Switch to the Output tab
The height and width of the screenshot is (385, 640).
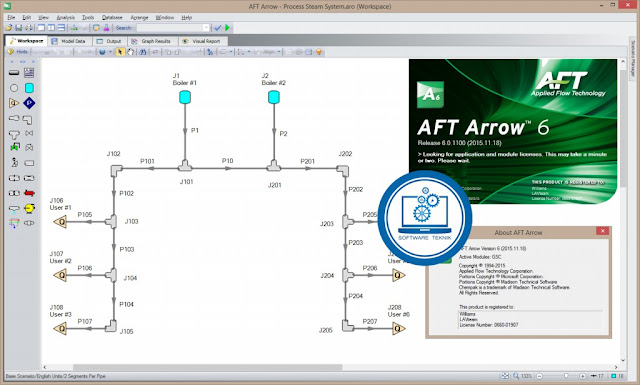click(x=109, y=41)
